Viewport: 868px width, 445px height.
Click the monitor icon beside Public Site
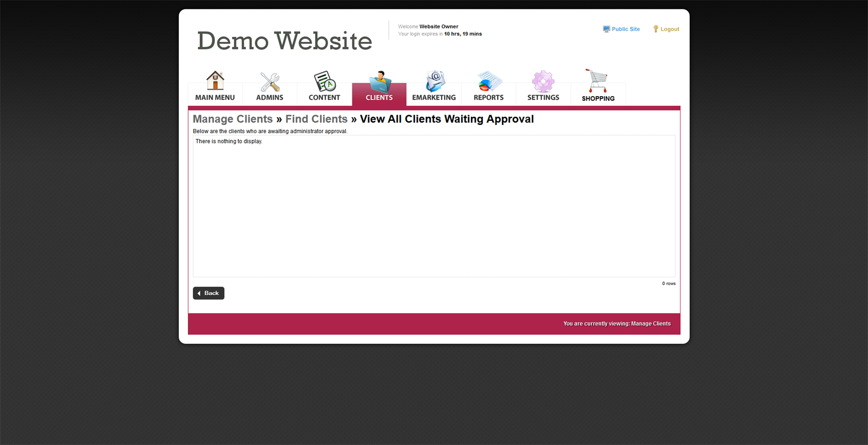[x=606, y=29]
